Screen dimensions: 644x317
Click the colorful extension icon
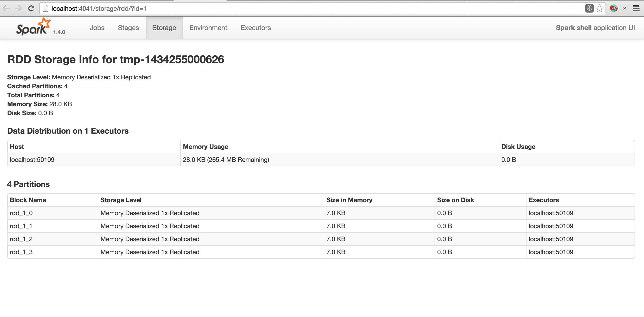coord(614,9)
